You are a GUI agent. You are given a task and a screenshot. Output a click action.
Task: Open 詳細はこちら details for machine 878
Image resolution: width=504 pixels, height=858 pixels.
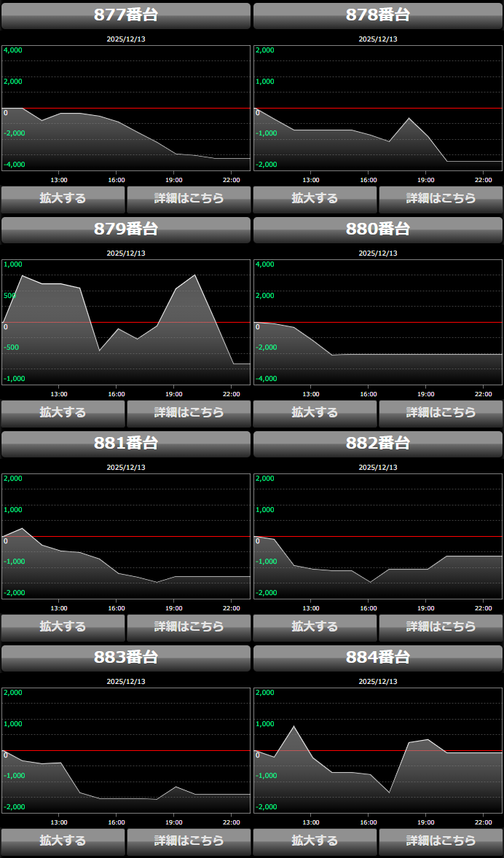coord(441,198)
